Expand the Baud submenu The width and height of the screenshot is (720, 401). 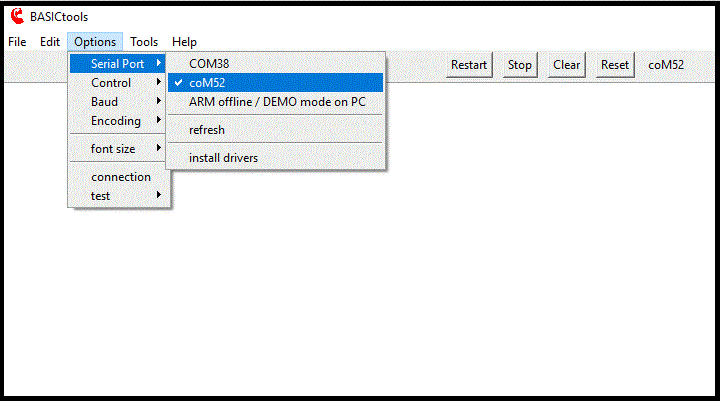click(x=104, y=102)
